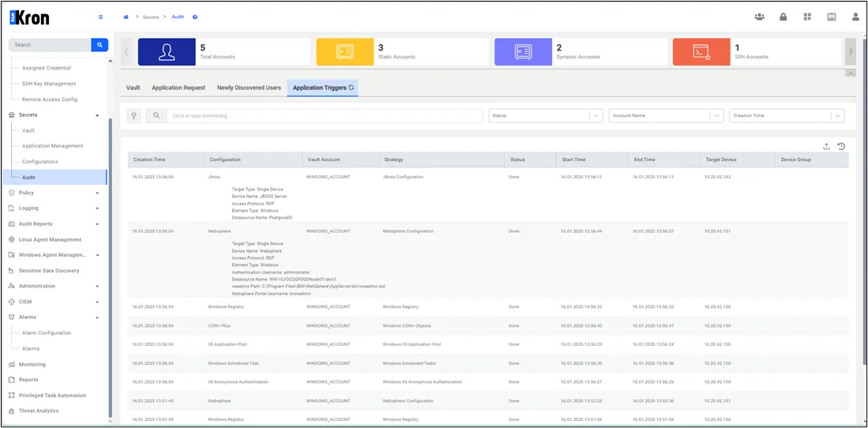Click the Dynamic Accounts card icon

pyautogui.click(x=523, y=52)
